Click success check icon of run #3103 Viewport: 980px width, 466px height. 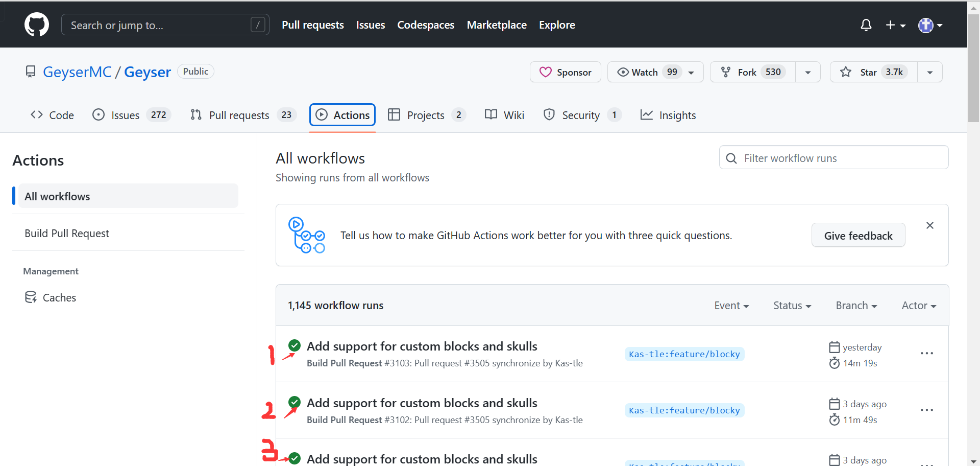[x=295, y=345]
